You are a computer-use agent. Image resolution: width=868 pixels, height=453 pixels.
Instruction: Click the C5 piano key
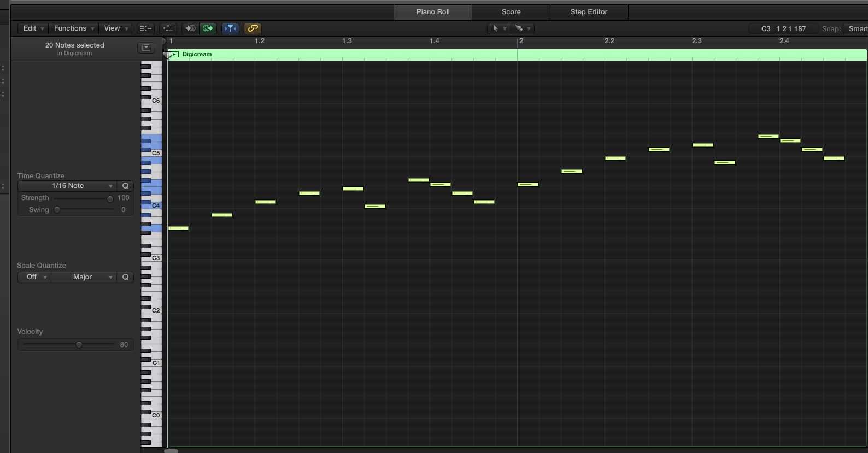click(155, 153)
